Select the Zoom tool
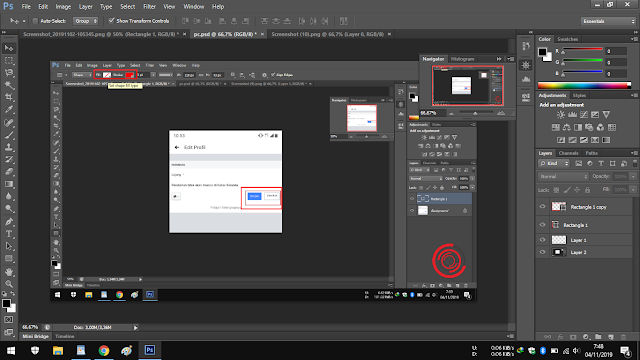 (9, 284)
